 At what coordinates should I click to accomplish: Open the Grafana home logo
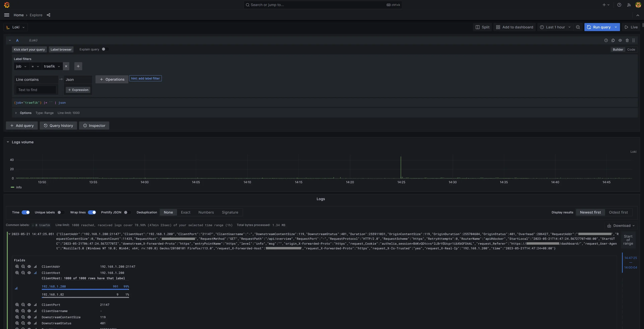point(7,5)
